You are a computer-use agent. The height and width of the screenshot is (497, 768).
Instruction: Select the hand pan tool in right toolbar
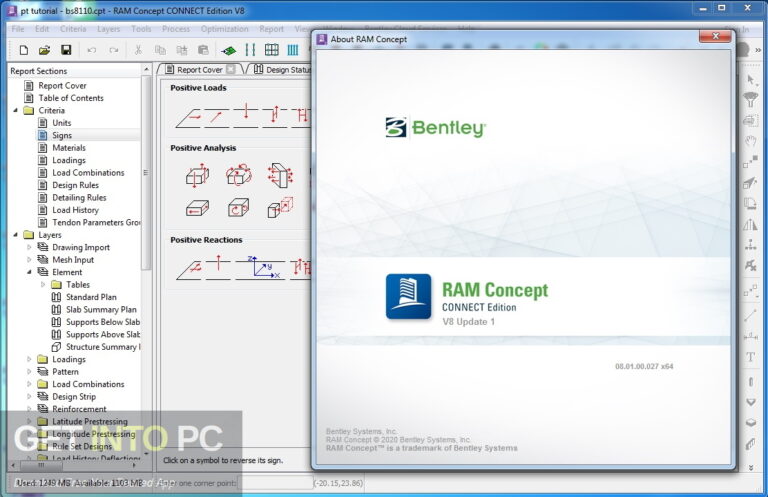pos(750,142)
